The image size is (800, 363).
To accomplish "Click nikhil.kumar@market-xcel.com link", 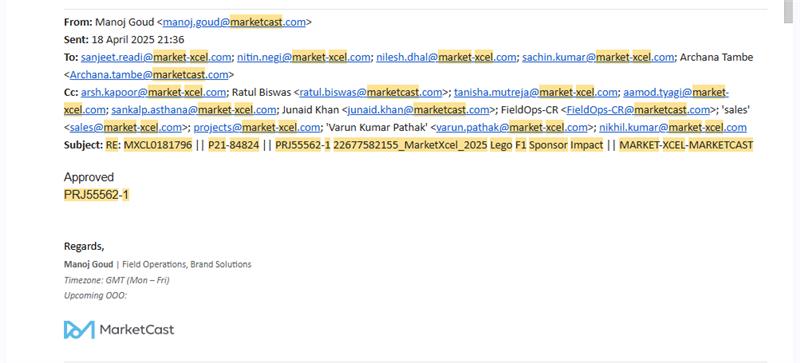I will [673, 127].
